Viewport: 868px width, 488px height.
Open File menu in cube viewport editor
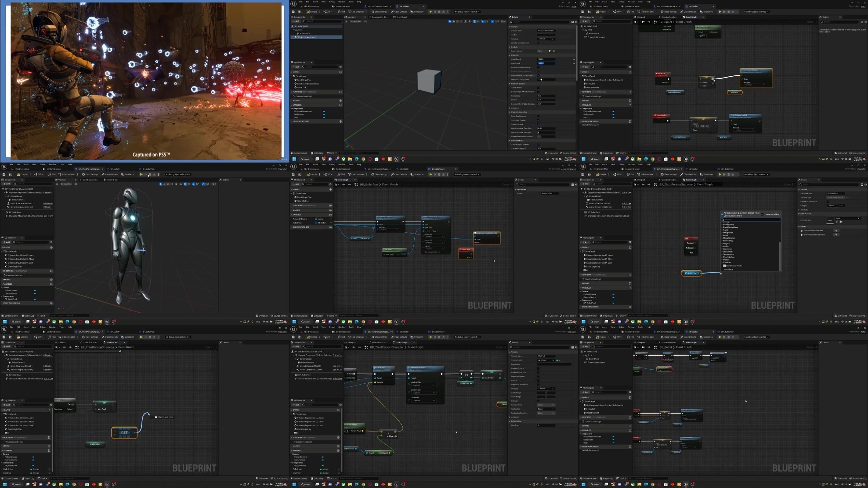(x=301, y=2)
